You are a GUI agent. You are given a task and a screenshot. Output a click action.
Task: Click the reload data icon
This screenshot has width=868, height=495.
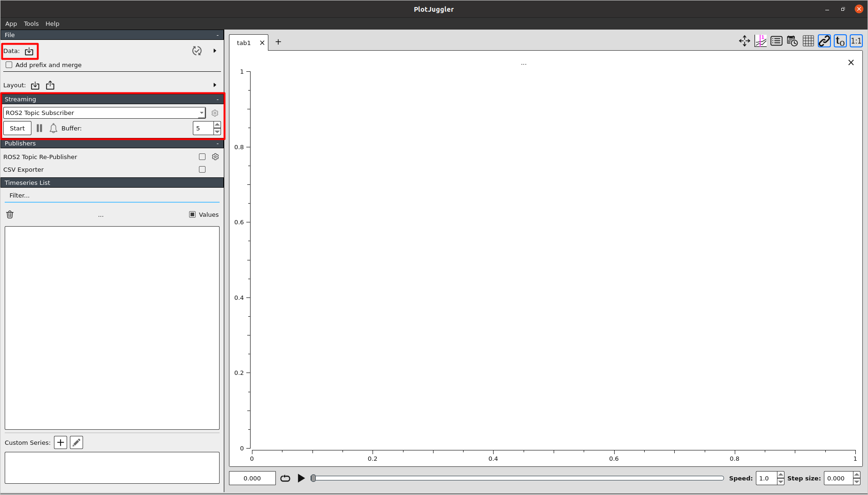pyautogui.click(x=197, y=51)
